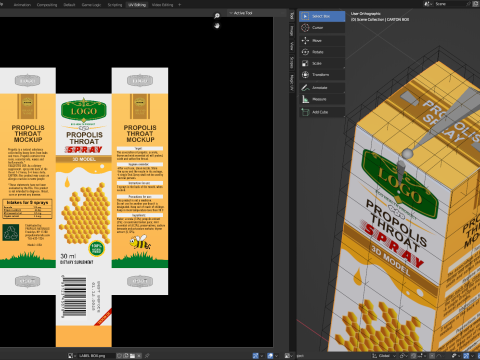This screenshot has height=360, width=480.
Task: Switch to the Compositing workspace tab
Action: [x=47, y=5]
